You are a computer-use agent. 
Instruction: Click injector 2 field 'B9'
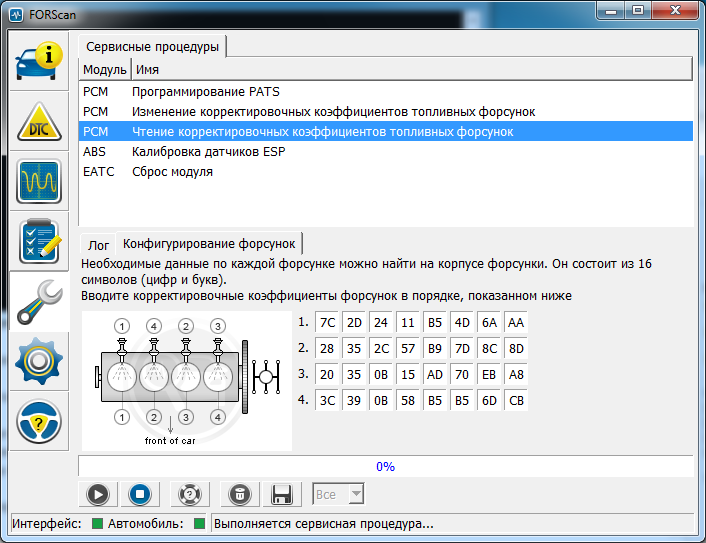[435, 348]
